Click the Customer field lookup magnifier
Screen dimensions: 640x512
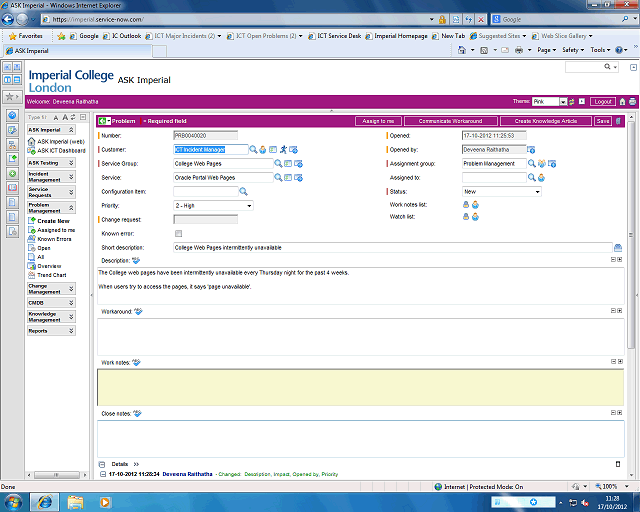tap(254, 149)
